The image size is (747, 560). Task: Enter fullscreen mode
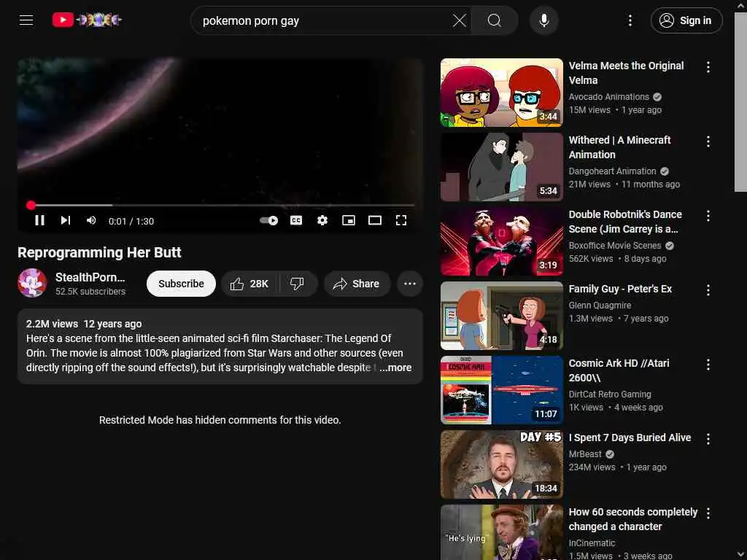pos(401,220)
